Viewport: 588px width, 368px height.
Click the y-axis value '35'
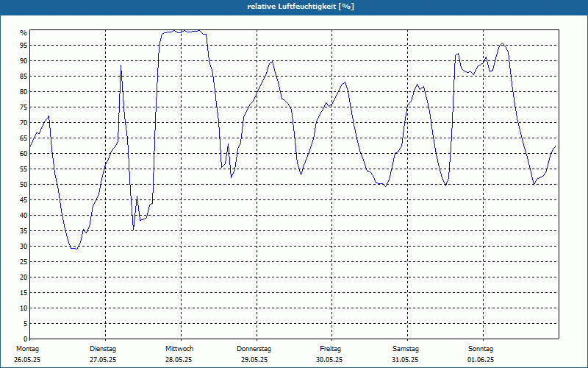[24, 231]
